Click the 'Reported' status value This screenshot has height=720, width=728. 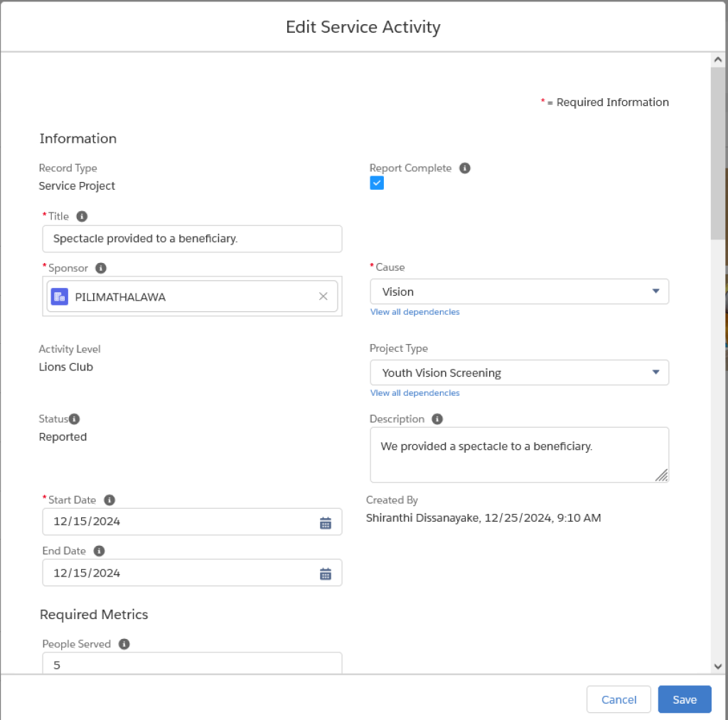click(x=63, y=437)
